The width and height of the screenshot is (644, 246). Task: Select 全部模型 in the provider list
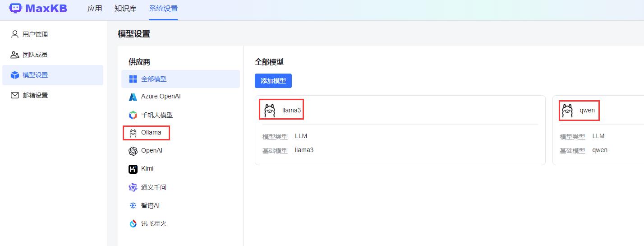[x=153, y=79]
